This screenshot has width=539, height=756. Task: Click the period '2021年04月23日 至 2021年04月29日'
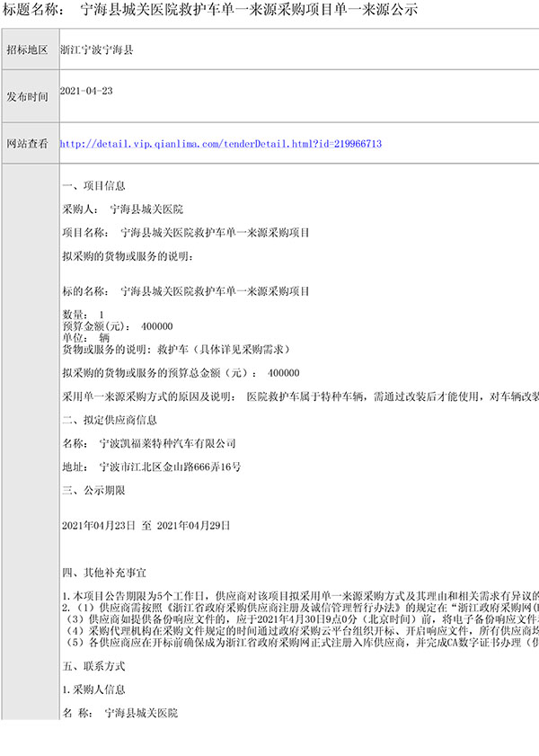point(146,526)
